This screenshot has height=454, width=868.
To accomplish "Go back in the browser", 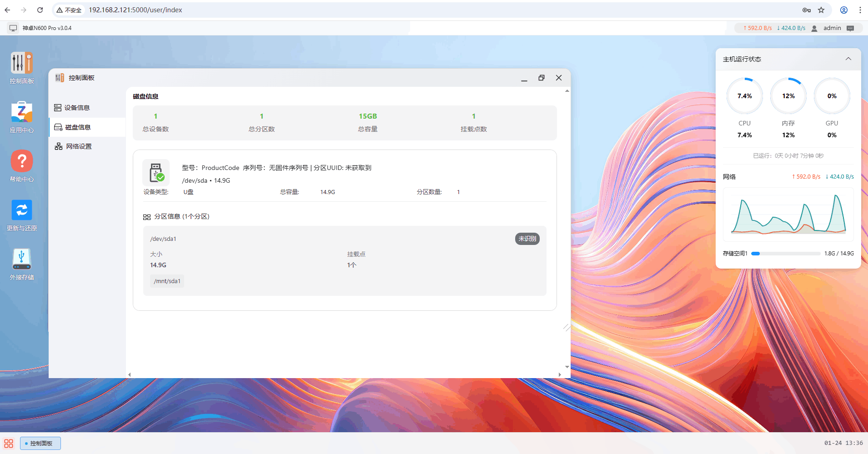I will pos(7,10).
